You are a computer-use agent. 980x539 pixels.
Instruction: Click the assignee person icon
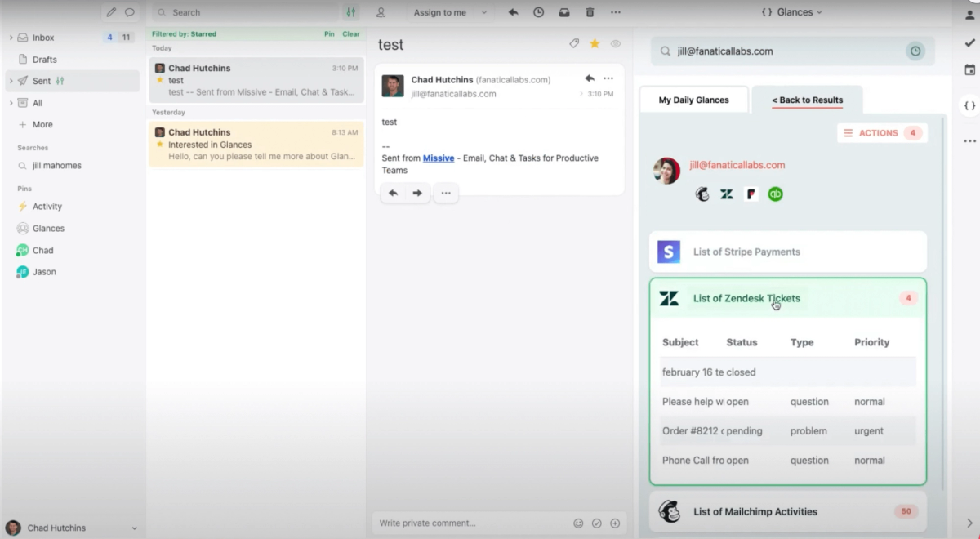tap(381, 12)
